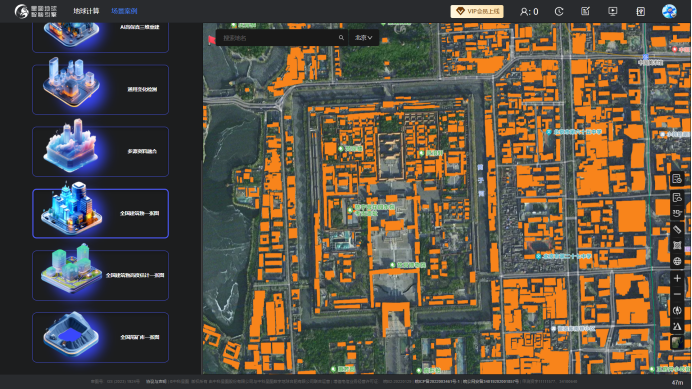692x389 pixels.
Task: Open the user avatar menu
Action: click(x=669, y=11)
